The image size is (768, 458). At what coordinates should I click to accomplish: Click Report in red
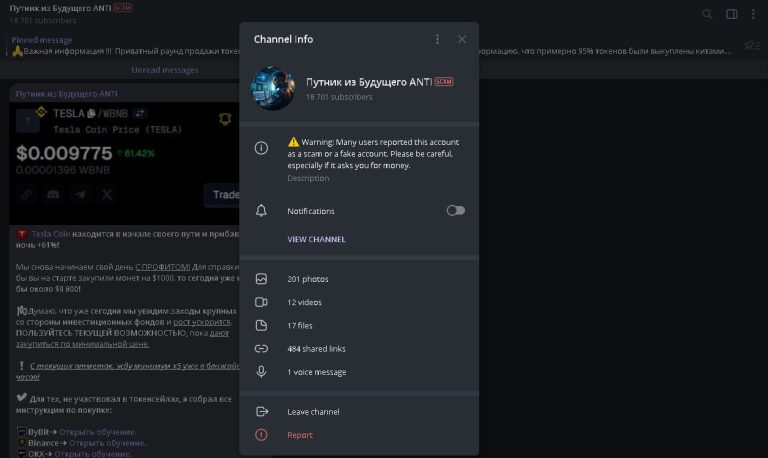[300, 435]
